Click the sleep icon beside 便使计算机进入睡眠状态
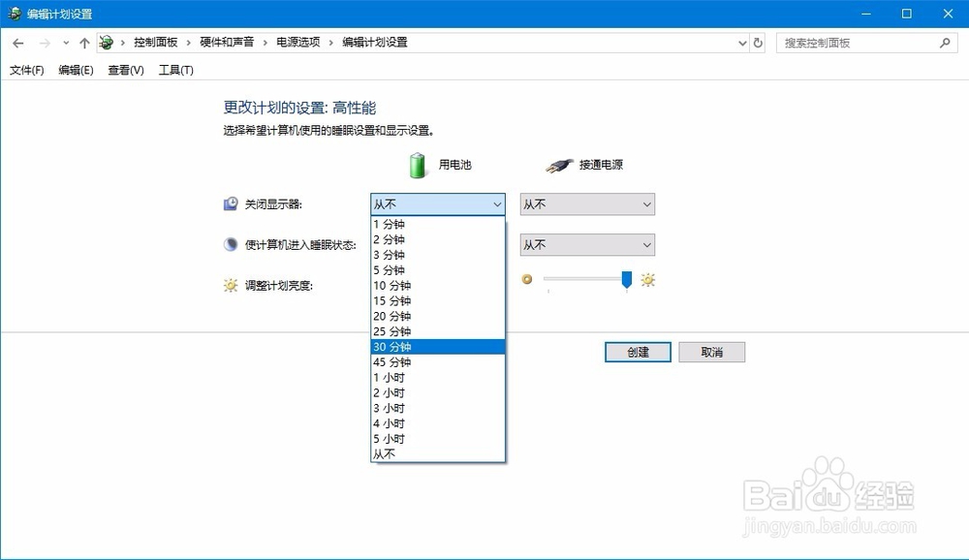The width and height of the screenshot is (969, 560). (230, 244)
